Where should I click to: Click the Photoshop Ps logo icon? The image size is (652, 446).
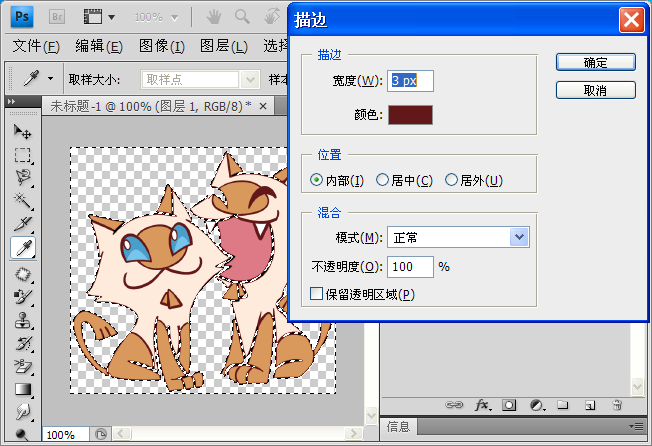click(x=22, y=17)
